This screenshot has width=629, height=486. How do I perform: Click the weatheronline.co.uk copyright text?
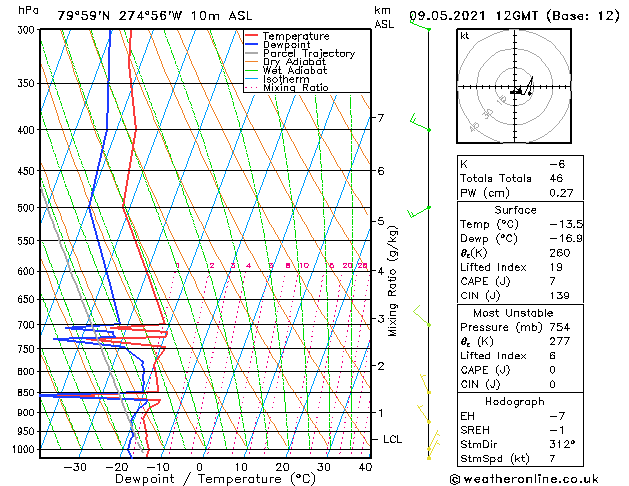[524, 479]
